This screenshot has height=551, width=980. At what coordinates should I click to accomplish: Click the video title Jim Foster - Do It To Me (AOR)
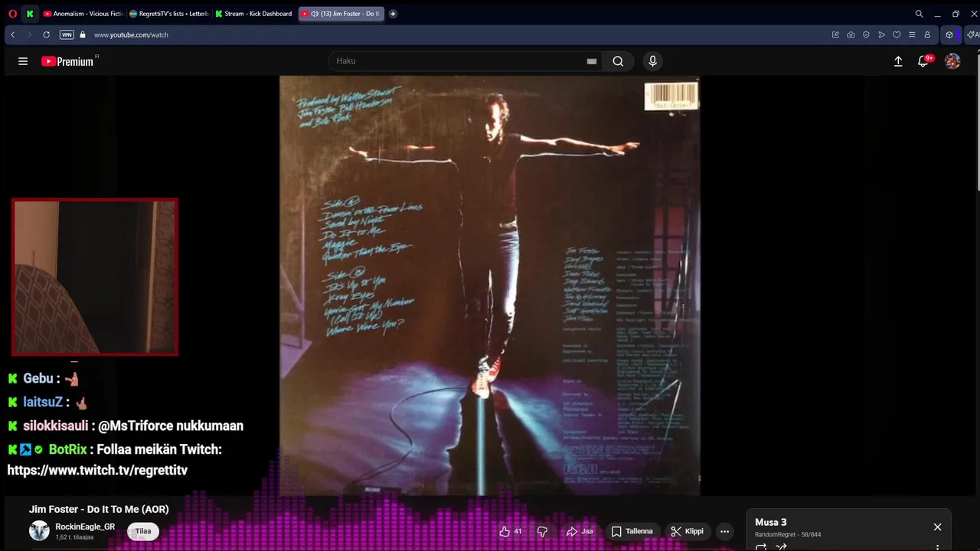pos(99,509)
